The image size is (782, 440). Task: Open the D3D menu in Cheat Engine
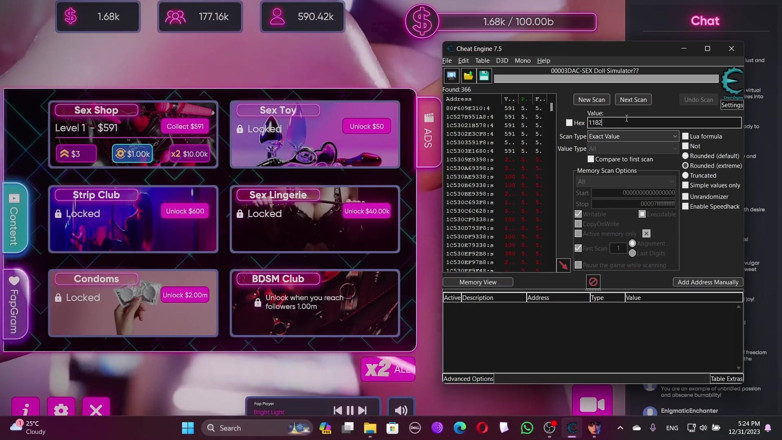502,61
